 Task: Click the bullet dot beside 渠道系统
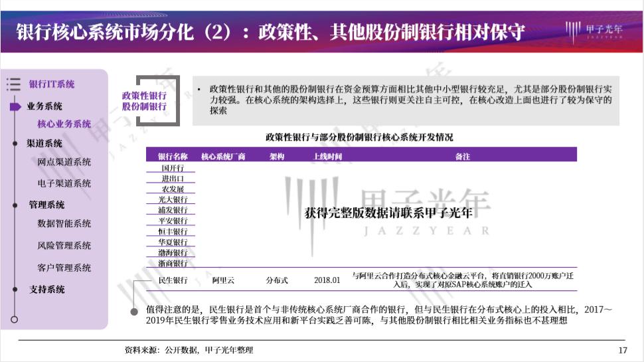[x=15, y=143]
